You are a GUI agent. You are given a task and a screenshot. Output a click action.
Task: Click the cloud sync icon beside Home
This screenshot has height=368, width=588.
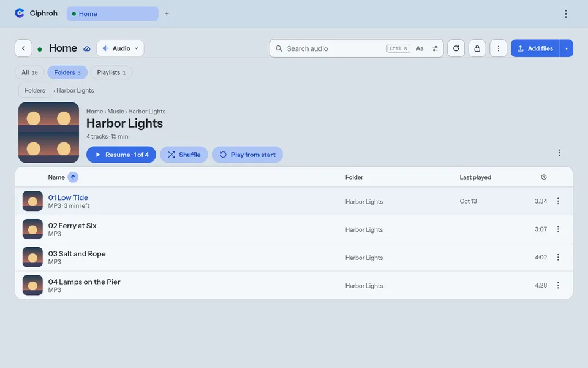click(x=86, y=49)
